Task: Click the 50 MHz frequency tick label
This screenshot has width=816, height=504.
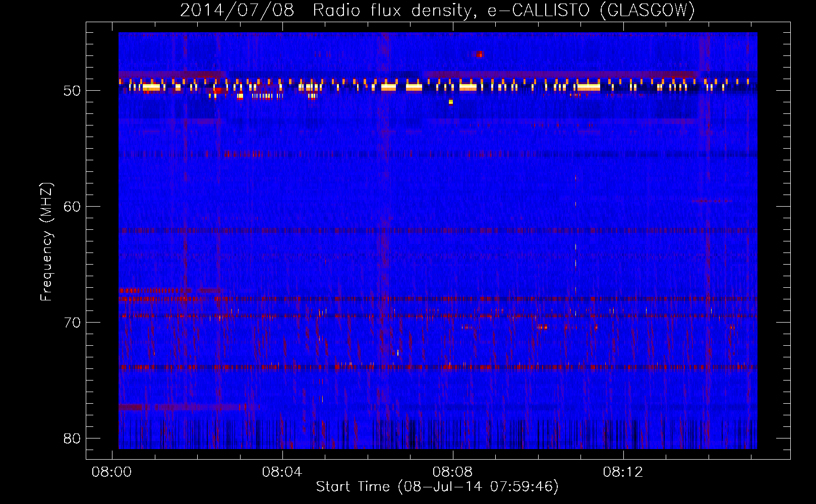Action: [x=72, y=91]
